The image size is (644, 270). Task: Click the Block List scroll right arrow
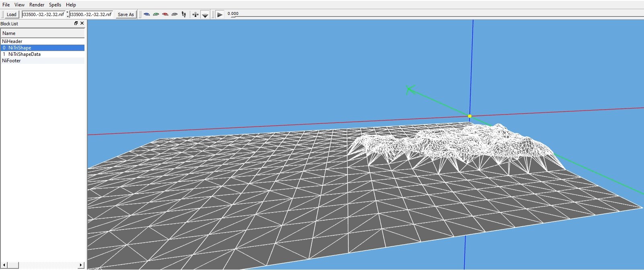pyautogui.click(x=81, y=265)
